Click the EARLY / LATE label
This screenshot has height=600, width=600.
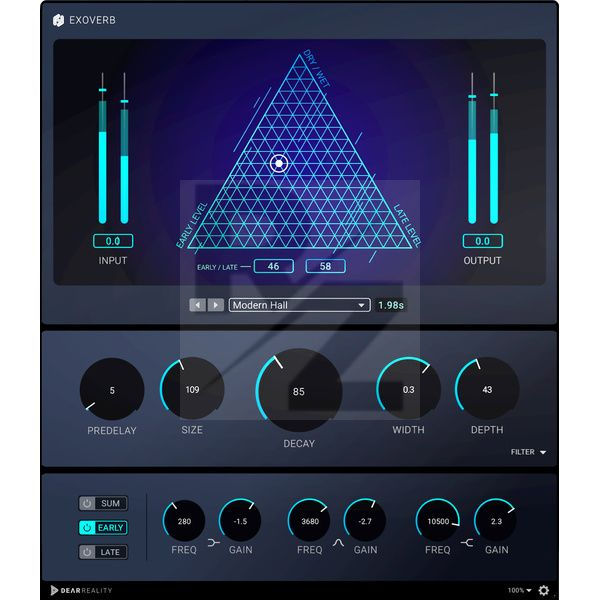[217, 267]
